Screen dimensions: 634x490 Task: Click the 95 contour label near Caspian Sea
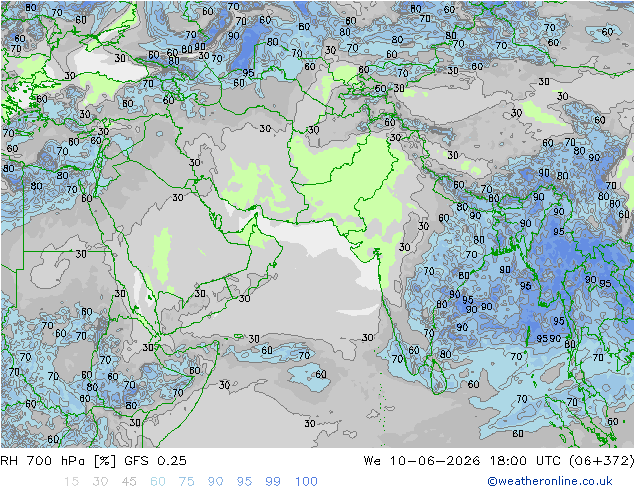248,73
